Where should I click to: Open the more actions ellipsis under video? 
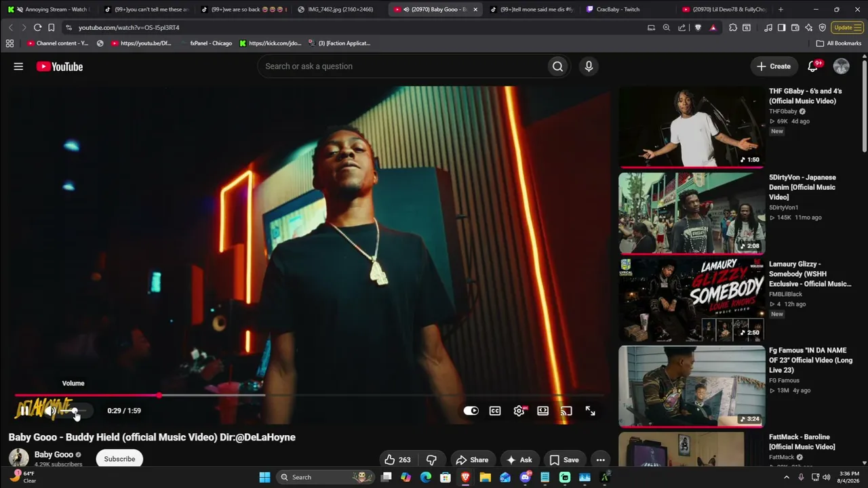[x=600, y=460]
